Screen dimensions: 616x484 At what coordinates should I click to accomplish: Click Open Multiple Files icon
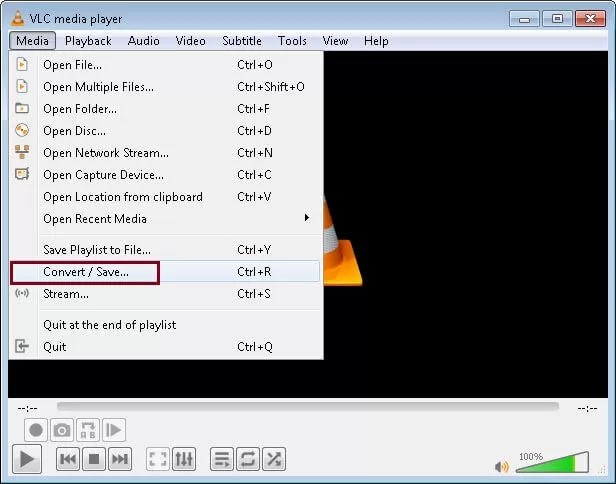22,86
